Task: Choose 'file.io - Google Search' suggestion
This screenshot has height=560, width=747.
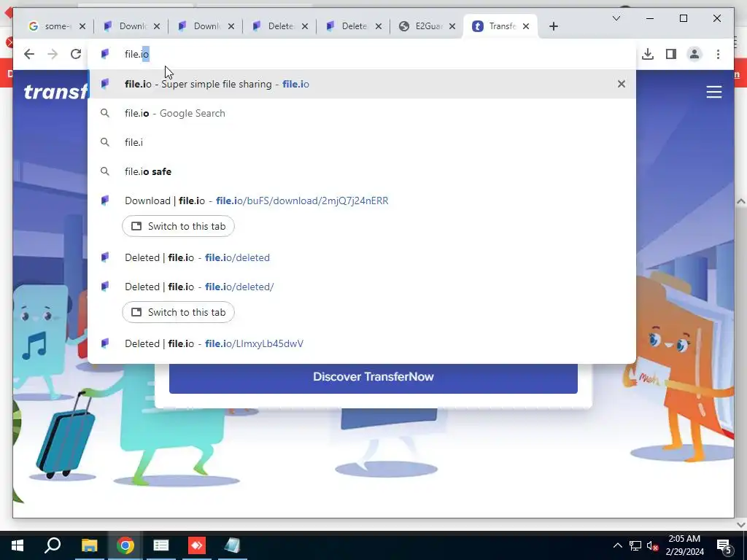Action: [362, 113]
